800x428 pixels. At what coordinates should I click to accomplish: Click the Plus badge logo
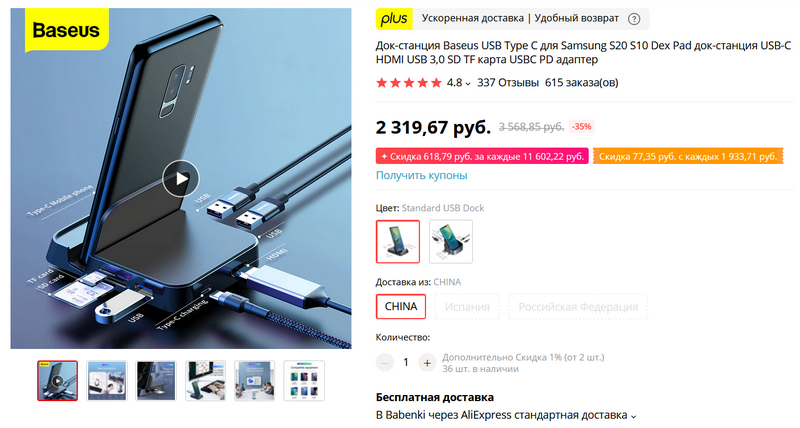coord(394,19)
